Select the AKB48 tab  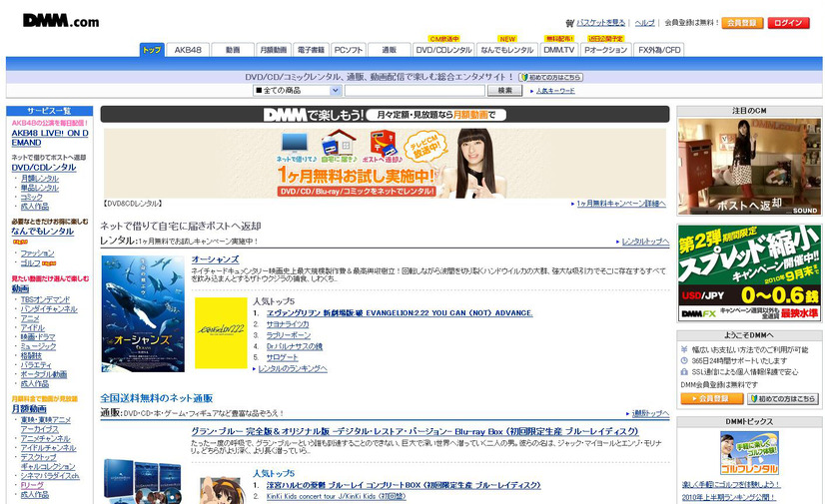[188, 50]
